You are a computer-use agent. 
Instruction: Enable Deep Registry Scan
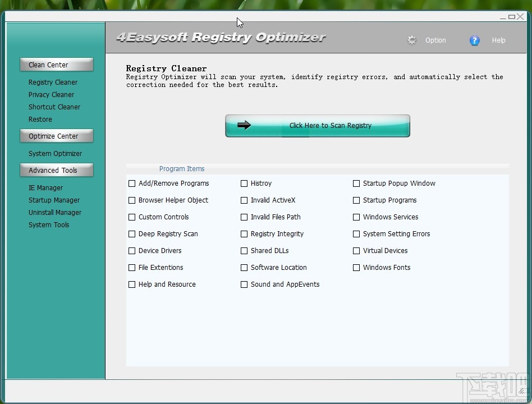coord(132,234)
